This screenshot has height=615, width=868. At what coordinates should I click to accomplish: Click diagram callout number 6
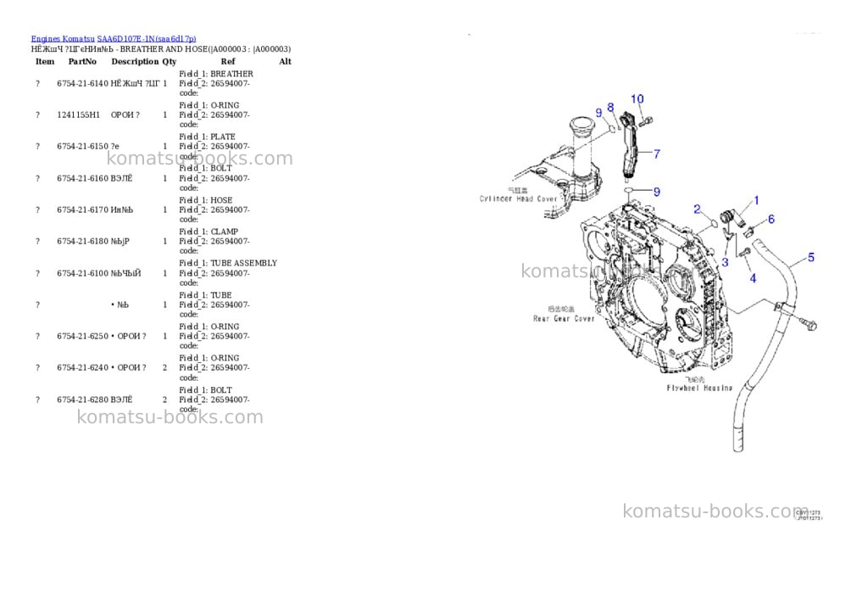[x=771, y=220]
